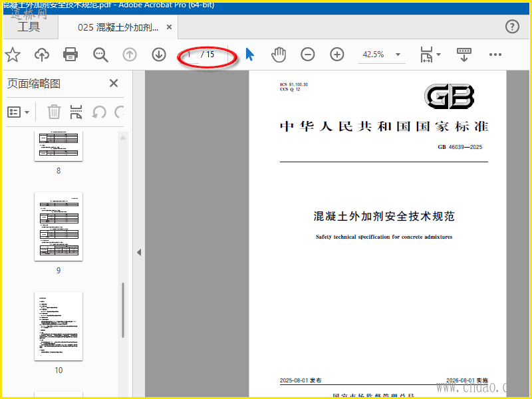Print the document with printer icon
The width and height of the screenshot is (532, 399).
(x=70, y=55)
